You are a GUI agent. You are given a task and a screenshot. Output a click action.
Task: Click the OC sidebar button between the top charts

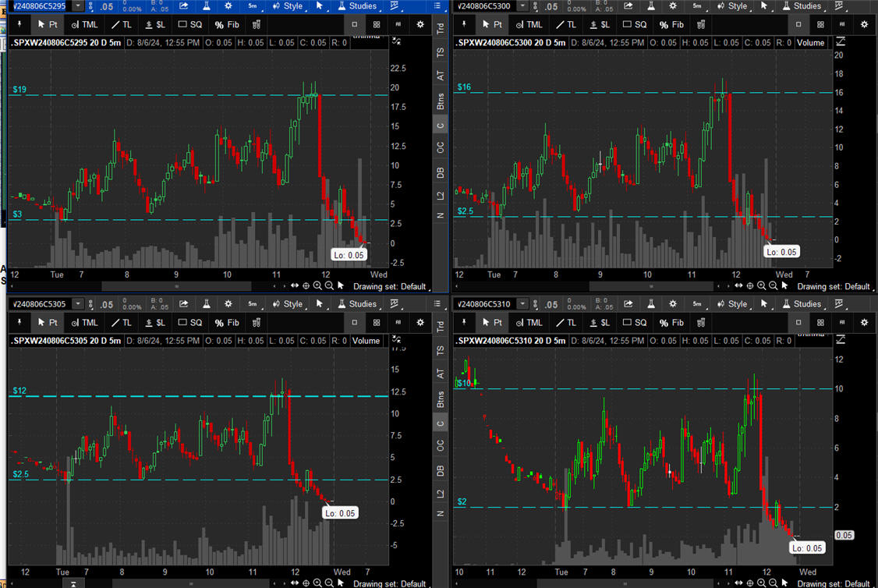[x=441, y=147]
